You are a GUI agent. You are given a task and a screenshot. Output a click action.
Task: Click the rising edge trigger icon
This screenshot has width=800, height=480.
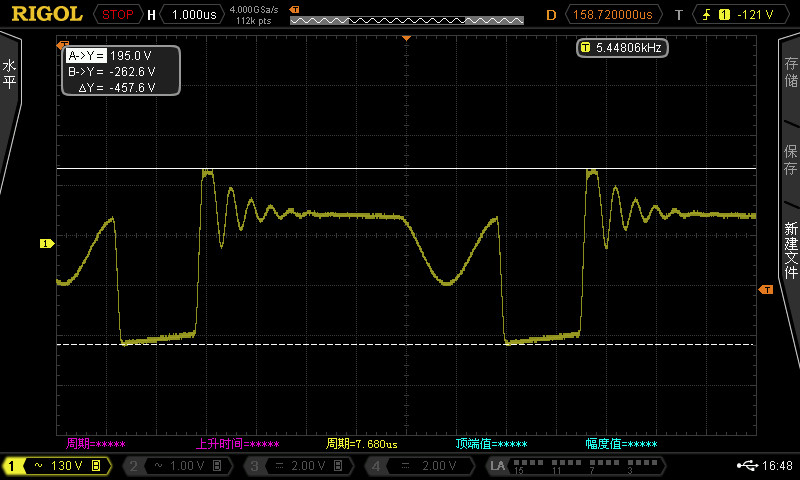coord(705,15)
